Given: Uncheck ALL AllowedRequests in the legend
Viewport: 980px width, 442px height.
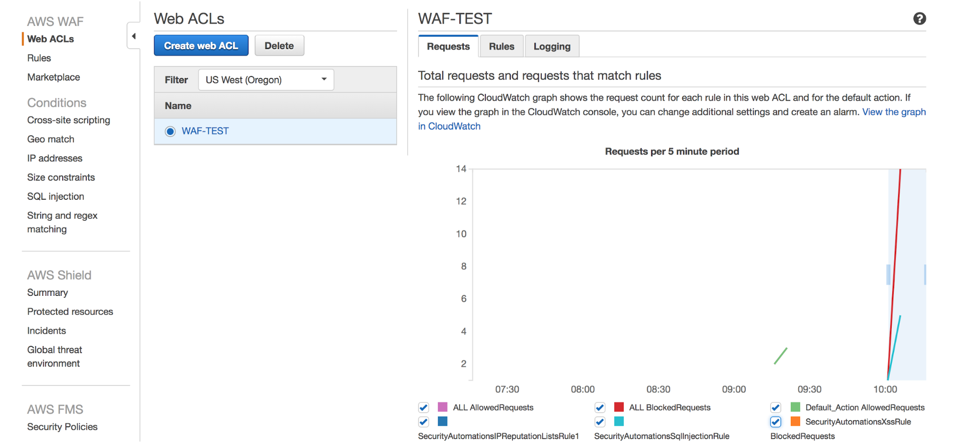Looking at the screenshot, I should pos(423,407).
